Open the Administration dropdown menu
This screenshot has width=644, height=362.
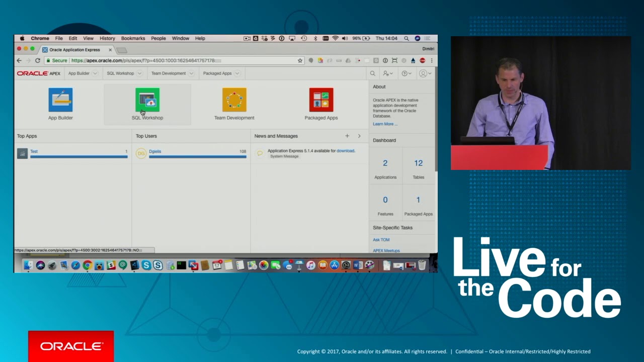[x=388, y=73]
